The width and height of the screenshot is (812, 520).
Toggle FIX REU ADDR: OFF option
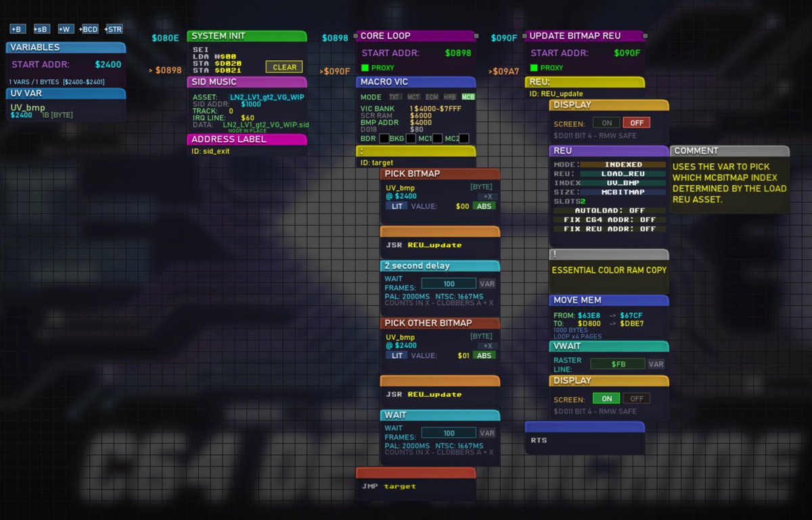[x=610, y=229]
